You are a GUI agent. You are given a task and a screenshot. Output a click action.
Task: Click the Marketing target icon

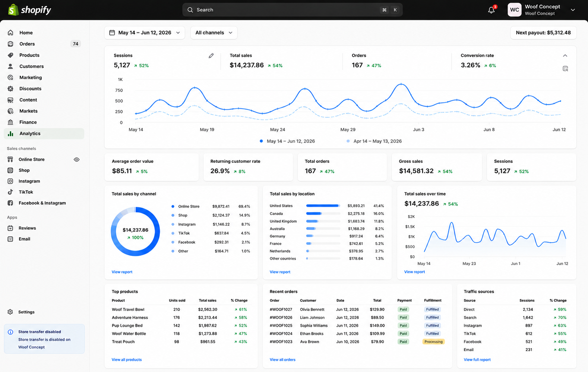click(x=10, y=77)
